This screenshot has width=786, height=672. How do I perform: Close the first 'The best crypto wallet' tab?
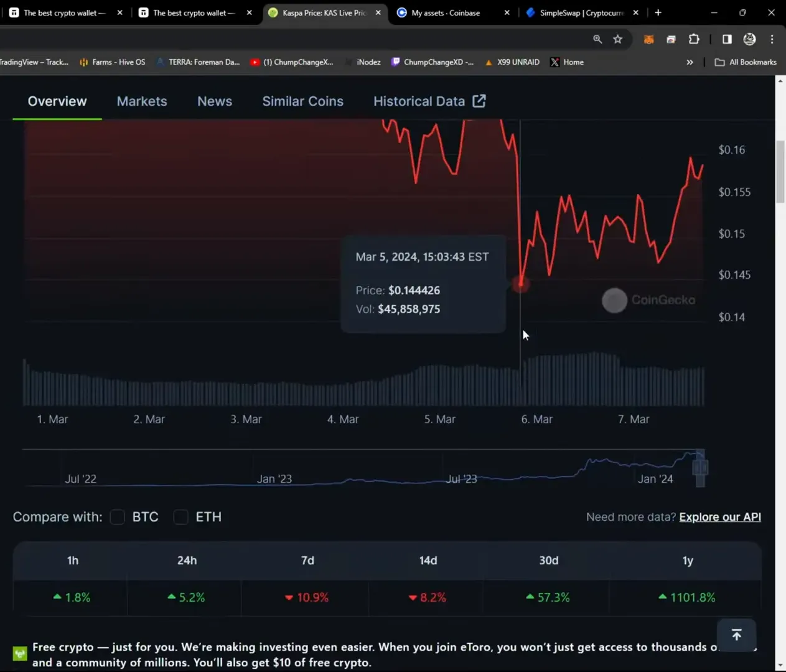[120, 12]
